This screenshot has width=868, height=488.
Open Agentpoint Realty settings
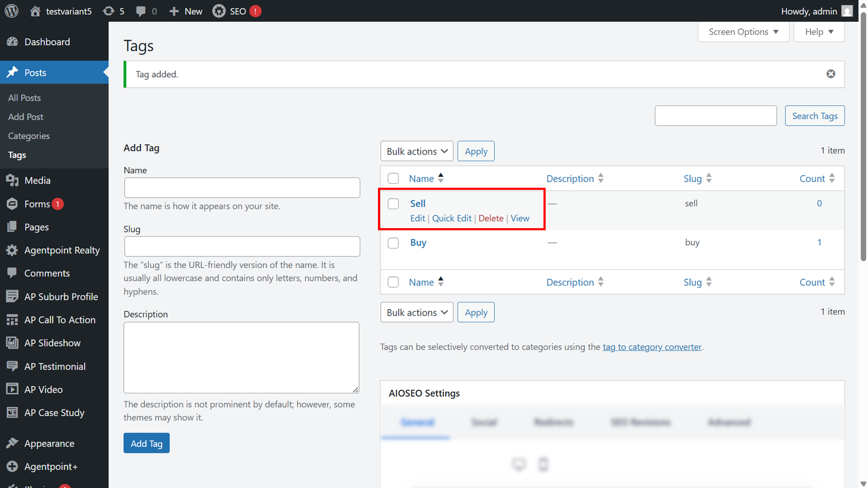[54, 250]
